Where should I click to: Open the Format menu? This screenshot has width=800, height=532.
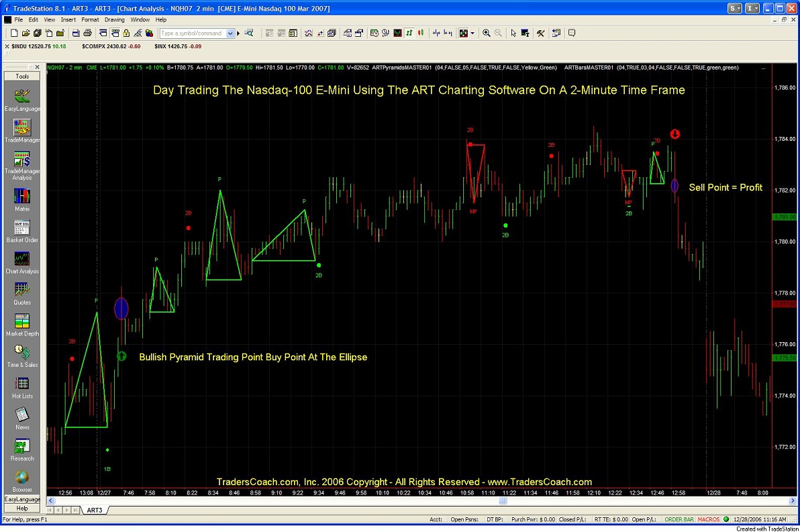90,20
